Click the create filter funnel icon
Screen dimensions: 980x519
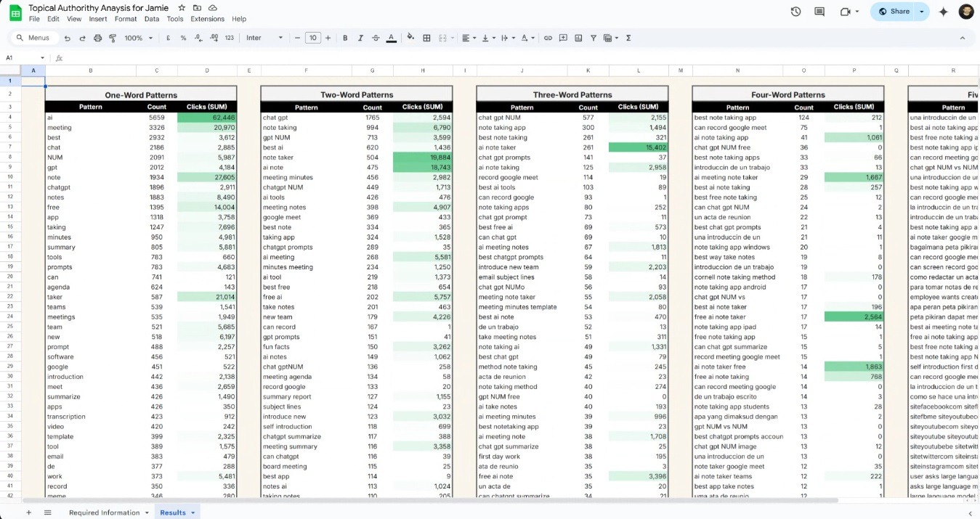click(594, 38)
